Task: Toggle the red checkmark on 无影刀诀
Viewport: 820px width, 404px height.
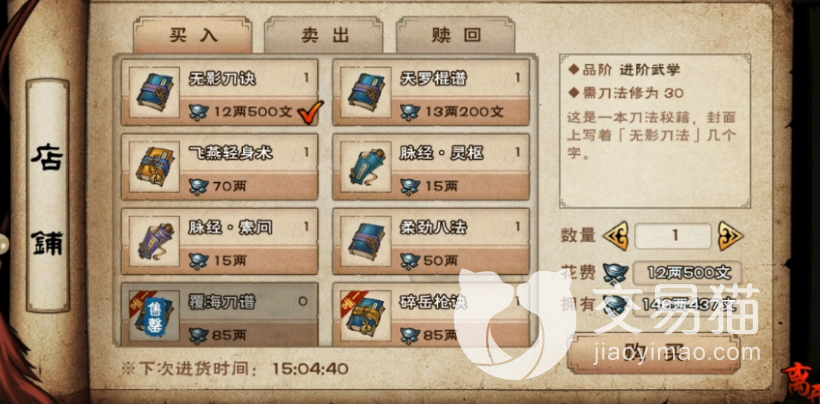Action: (x=310, y=110)
